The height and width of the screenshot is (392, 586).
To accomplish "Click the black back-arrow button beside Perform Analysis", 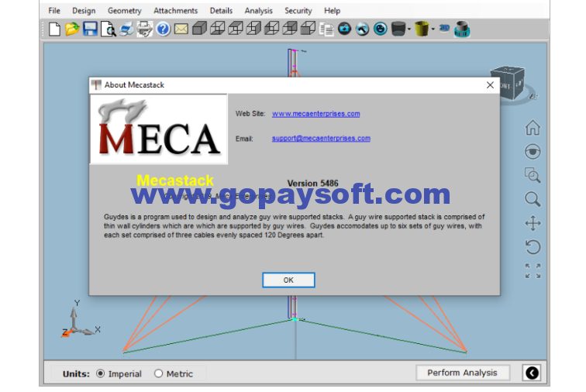I will point(532,373).
